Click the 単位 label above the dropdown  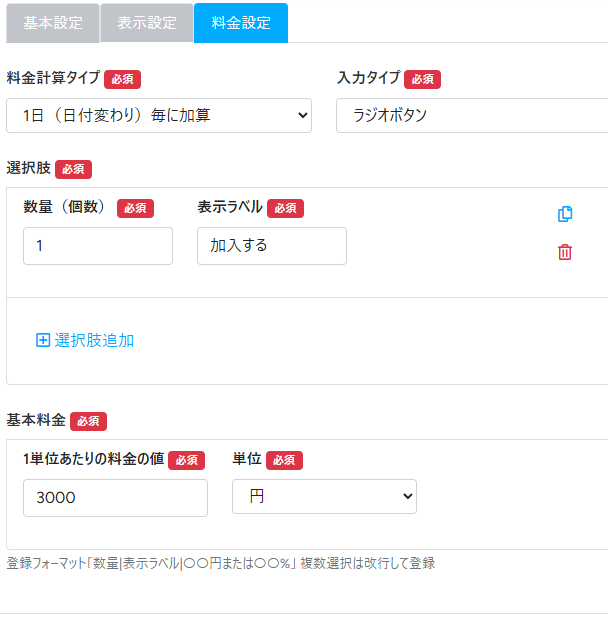coord(246,459)
